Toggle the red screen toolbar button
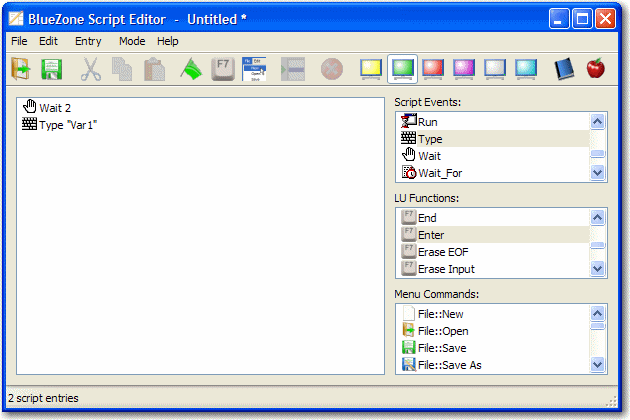Image resolution: width=630 pixels, height=420 pixels. click(x=433, y=69)
